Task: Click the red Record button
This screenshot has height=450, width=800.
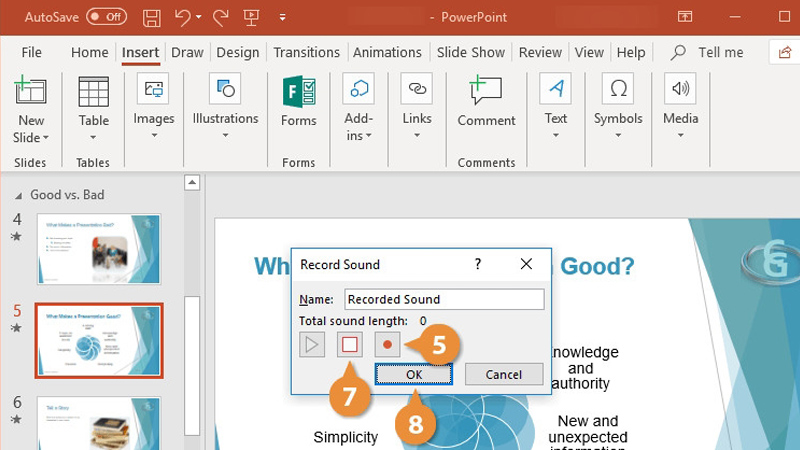Action: pos(387,345)
